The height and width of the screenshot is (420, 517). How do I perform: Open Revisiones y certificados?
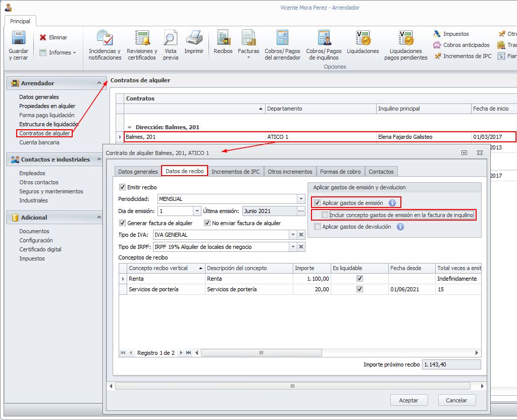[142, 39]
